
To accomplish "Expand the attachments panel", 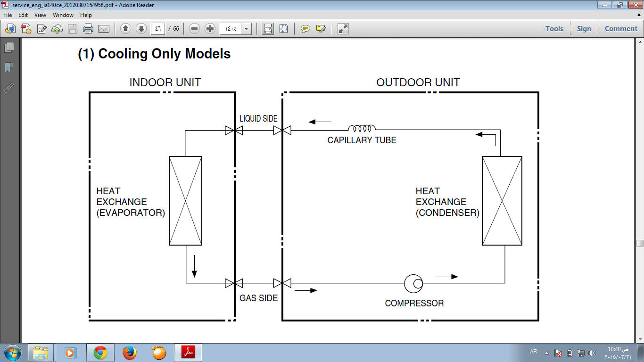I will tap(8, 88).
